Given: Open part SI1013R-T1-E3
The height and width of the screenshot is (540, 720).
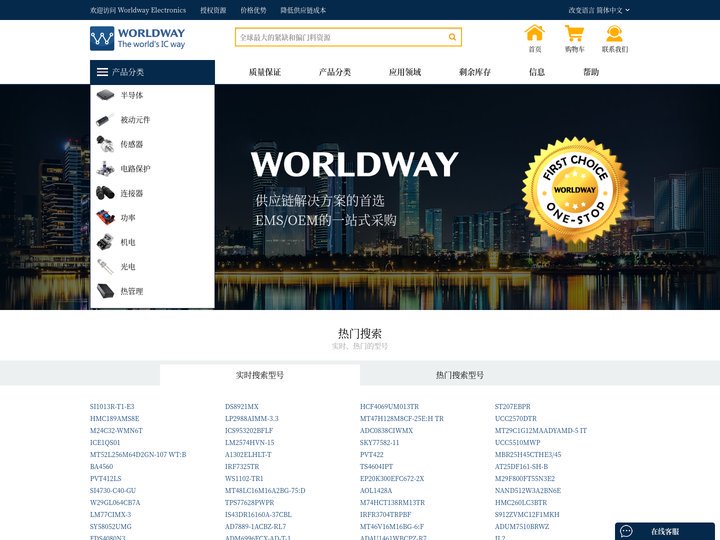Looking at the screenshot, I should pyautogui.click(x=112, y=406).
